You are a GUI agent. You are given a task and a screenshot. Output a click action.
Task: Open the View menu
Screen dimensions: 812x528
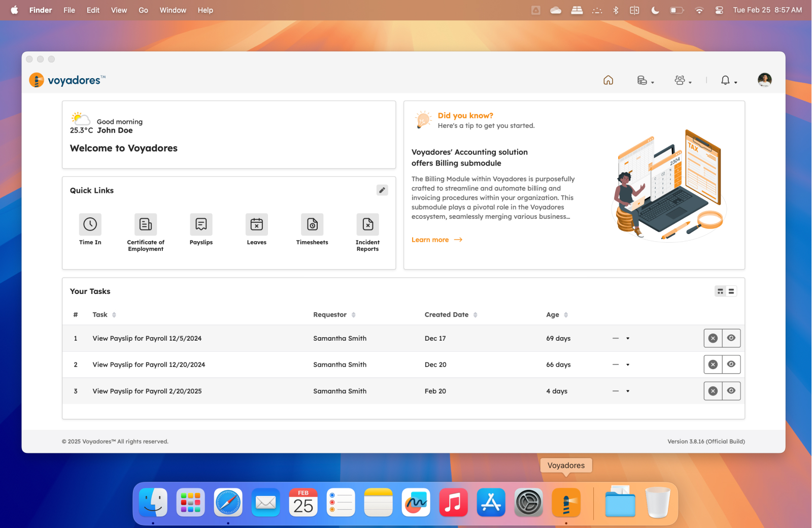pyautogui.click(x=119, y=10)
